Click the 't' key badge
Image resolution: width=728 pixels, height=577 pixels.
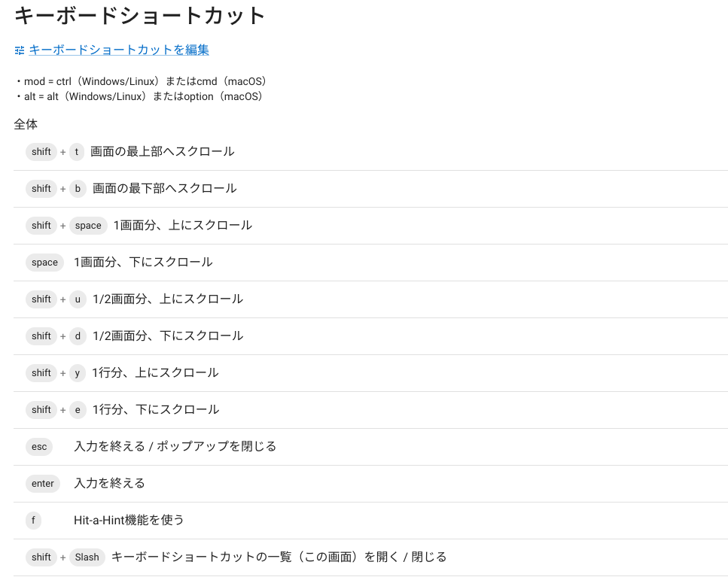[x=77, y=152]
